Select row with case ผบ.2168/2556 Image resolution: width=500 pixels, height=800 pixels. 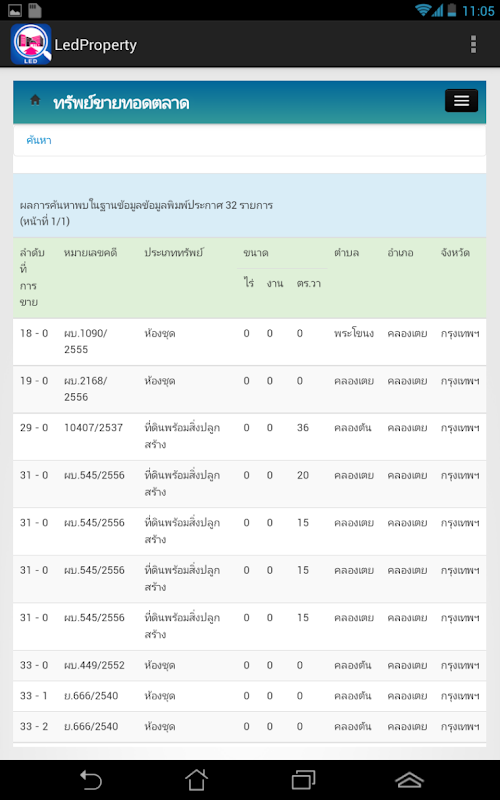click(249, 389)
